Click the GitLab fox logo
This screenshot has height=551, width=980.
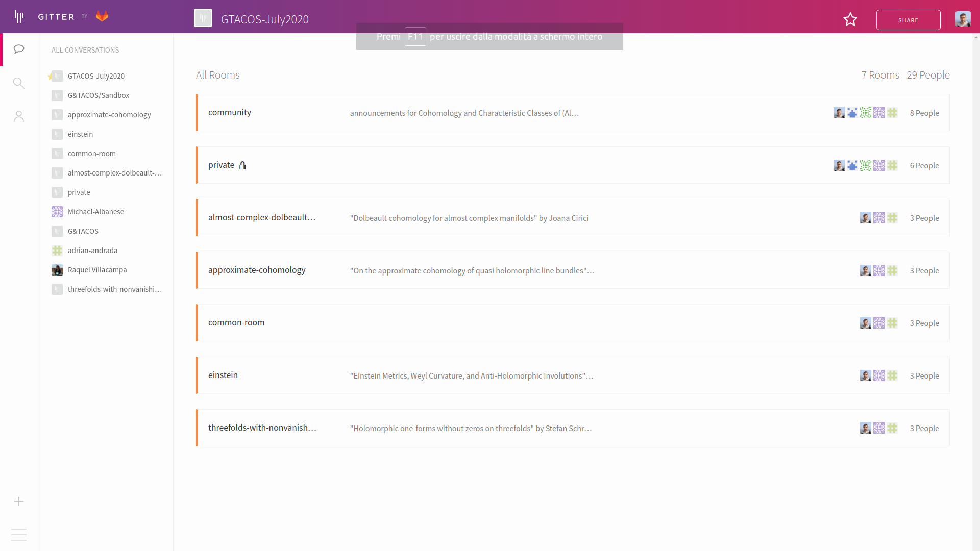(102, 16)
